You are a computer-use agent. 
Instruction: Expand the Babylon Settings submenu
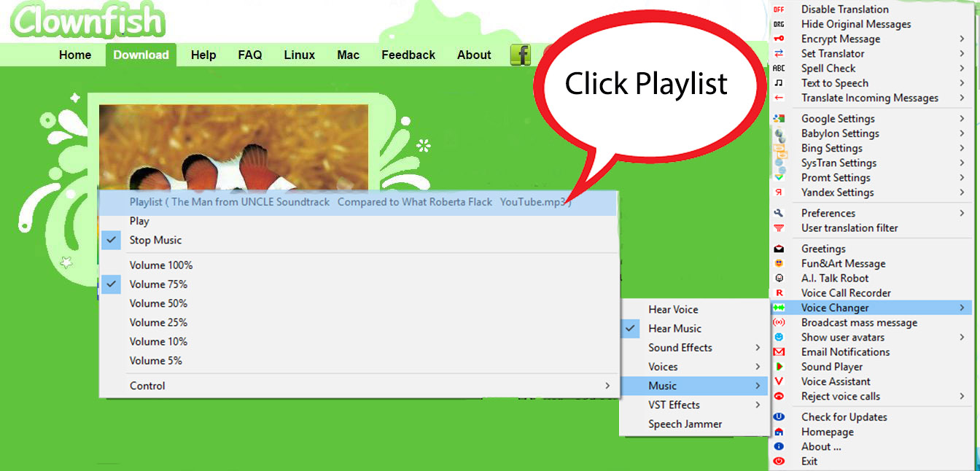[x=871, y=133]
